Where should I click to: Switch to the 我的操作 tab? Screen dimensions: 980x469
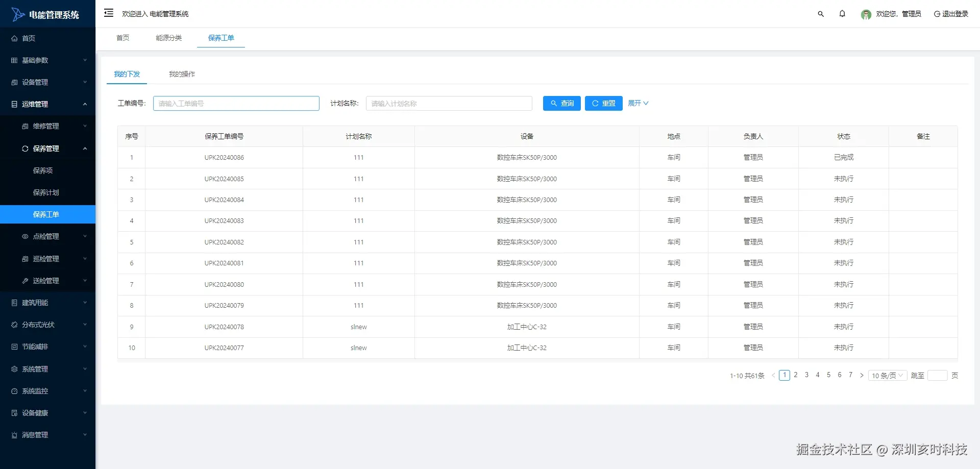point(182,74)
